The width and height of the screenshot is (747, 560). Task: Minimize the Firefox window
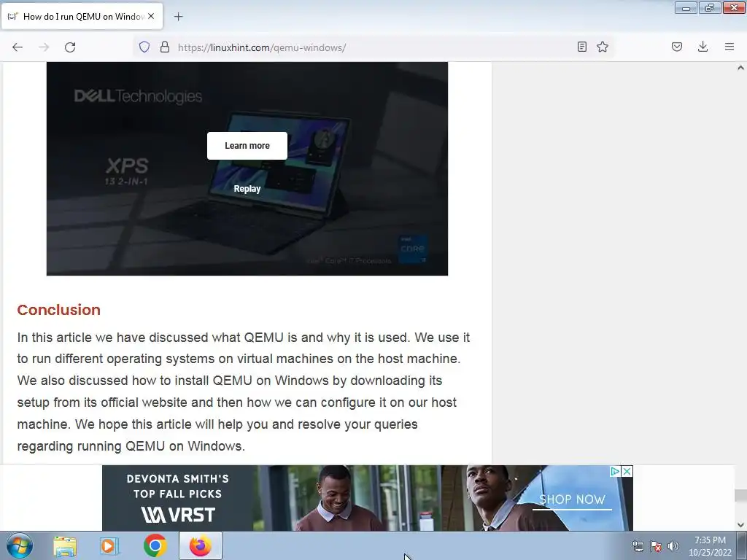coord(686,7)
